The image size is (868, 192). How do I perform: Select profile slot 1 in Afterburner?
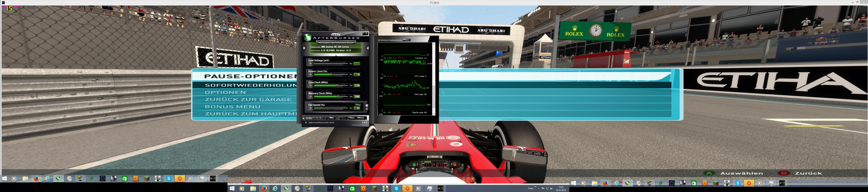tap(314, 118)
